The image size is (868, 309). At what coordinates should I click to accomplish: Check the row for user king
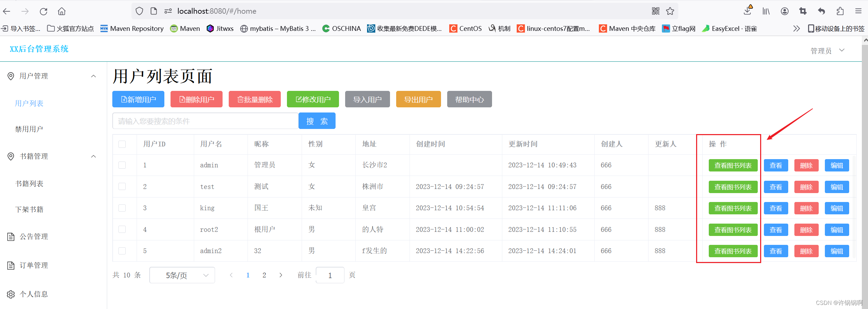[122, 208]
